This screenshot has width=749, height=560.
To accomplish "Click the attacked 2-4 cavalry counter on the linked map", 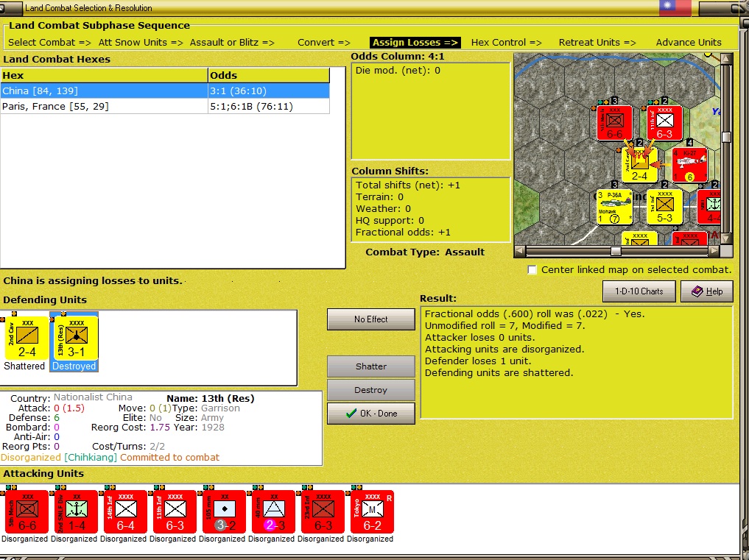I will pos(639,165).
